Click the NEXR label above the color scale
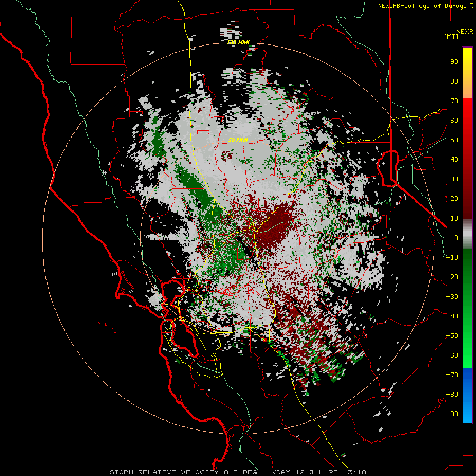476x476 pixels. [464, 32]
